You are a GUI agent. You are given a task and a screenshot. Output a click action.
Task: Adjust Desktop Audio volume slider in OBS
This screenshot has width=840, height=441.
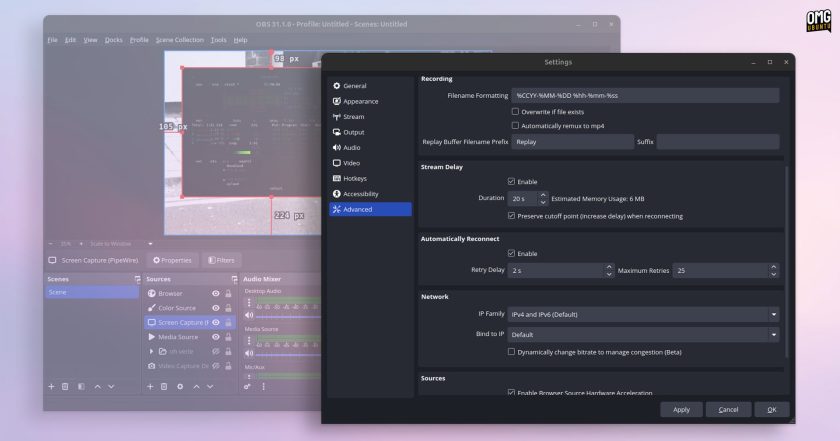pos(288,317)
